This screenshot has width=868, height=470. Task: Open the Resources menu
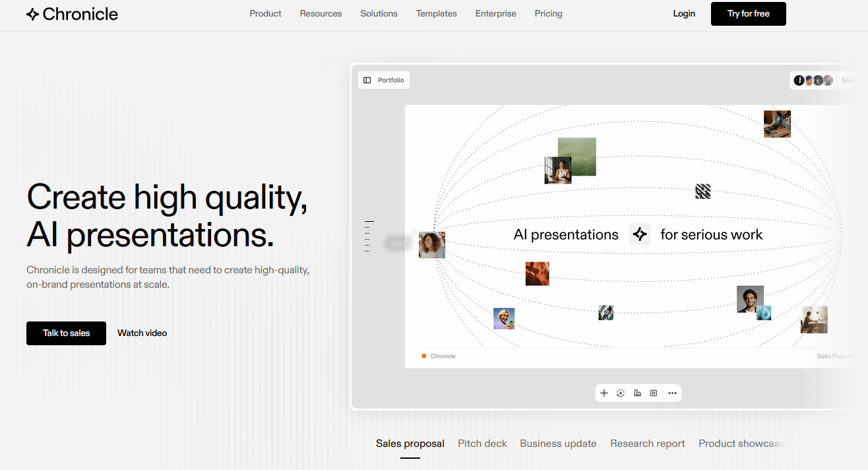tap(321, 13)
